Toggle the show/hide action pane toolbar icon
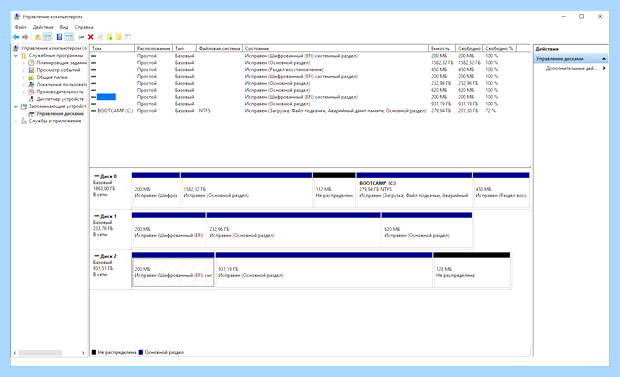This screenshot has width=620, height=377. click(x=69, y=37)
